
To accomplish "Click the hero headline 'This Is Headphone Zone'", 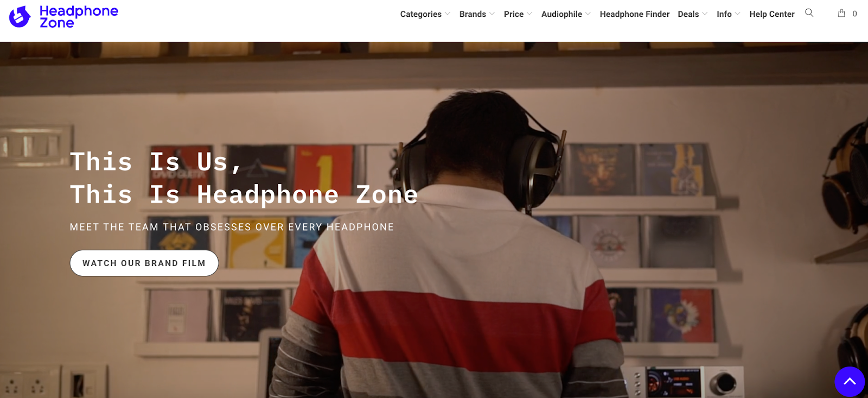I will tap(244, 194).
